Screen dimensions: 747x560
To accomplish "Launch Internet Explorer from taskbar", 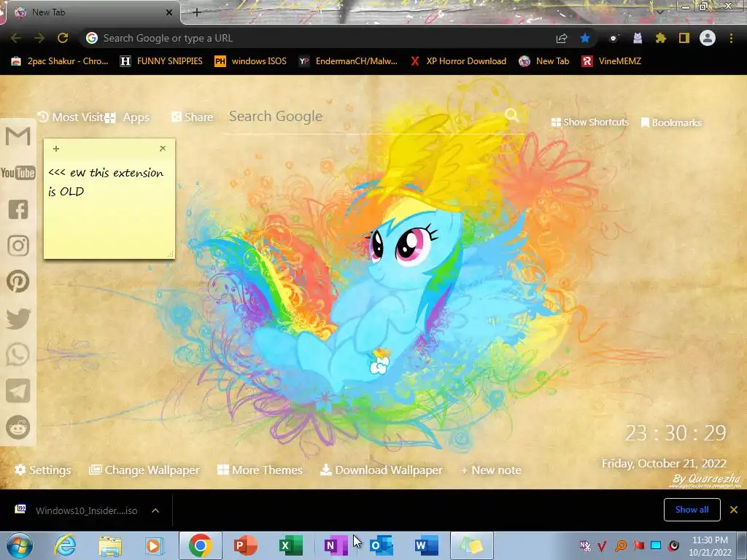I will [x=65, y=545].
